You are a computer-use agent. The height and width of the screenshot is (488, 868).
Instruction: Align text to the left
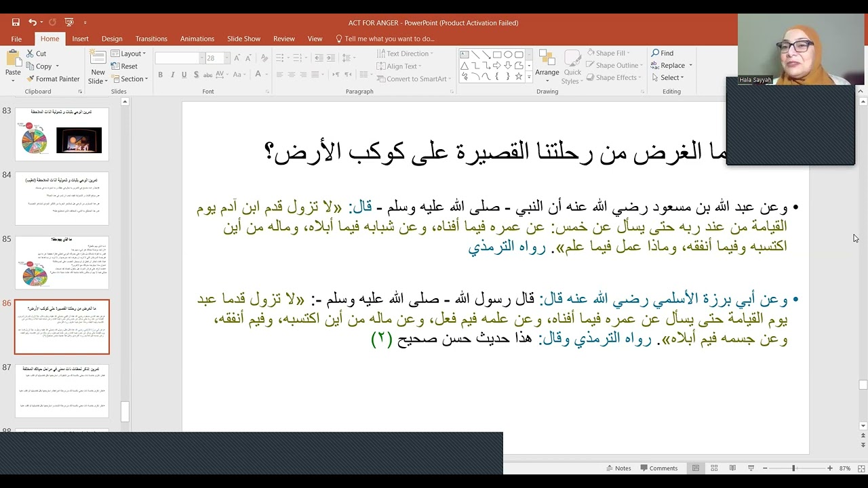[279, 75]
